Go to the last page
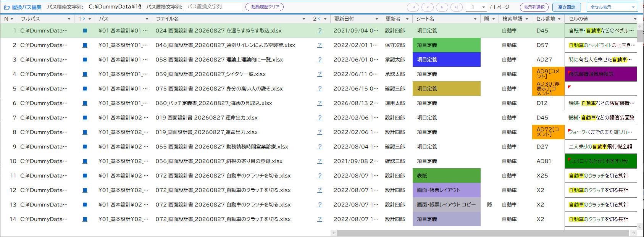The width and height of the screenshot is (644, 237). (457, 7)
